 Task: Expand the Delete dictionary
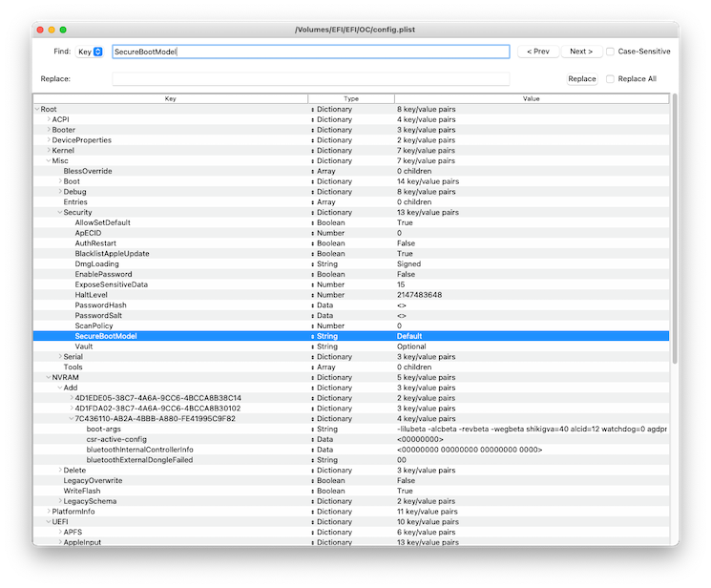coord(60,470)
